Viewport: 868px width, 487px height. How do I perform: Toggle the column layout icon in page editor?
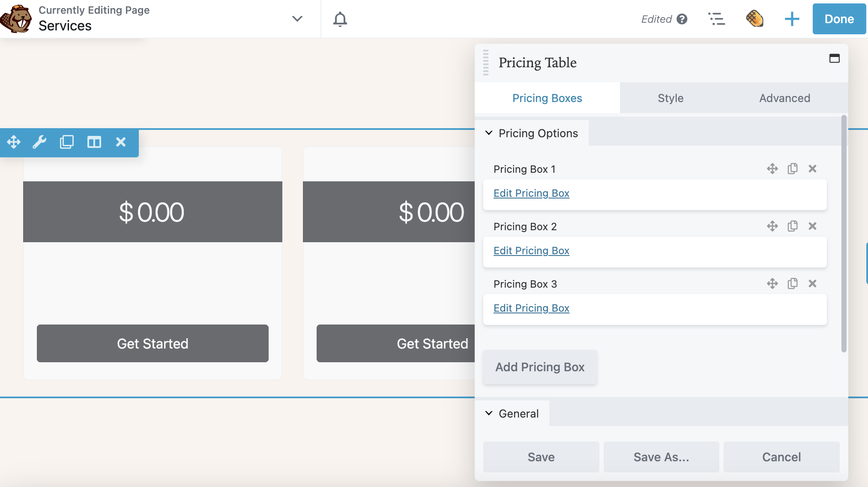tap(93, 142)
